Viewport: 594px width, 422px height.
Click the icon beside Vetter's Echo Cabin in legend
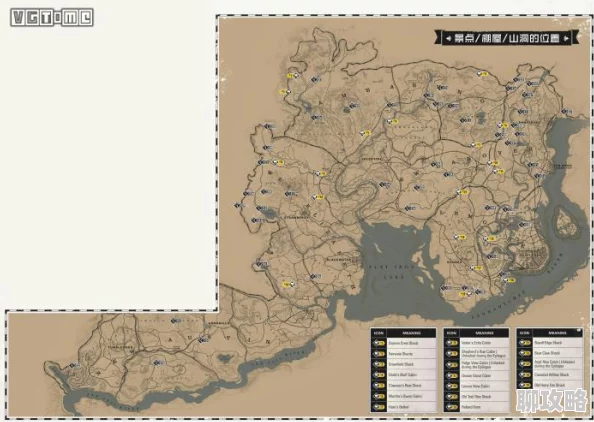click(452, 343)
